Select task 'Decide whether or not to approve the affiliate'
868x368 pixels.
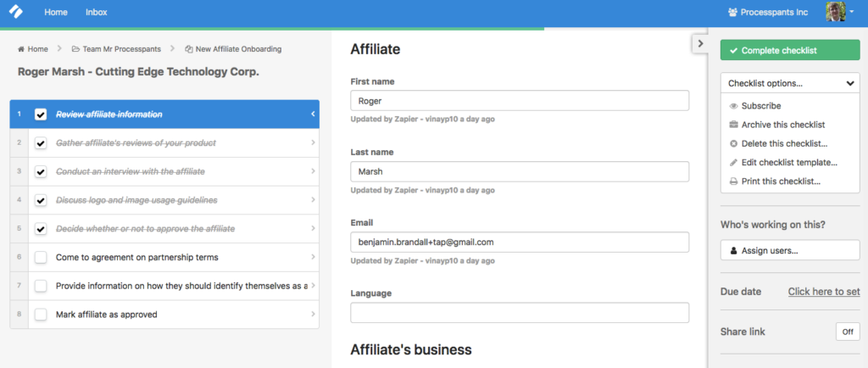(146, 229)
